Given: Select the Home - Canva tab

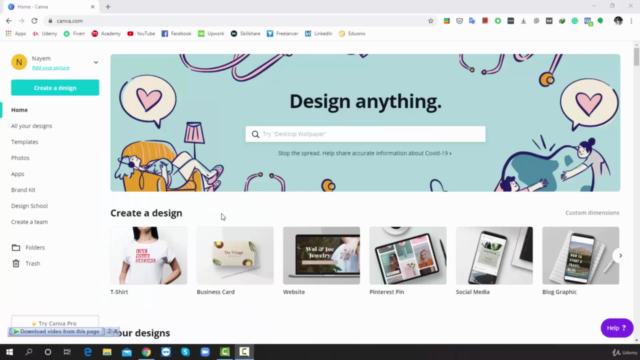Looking at the screenshot, I should coord(51,7).
